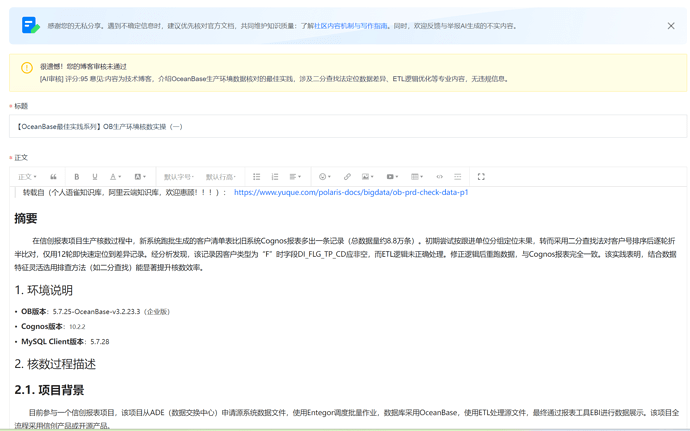Open the 社区内容机制与写作指南 link

[x=351, y=26]
